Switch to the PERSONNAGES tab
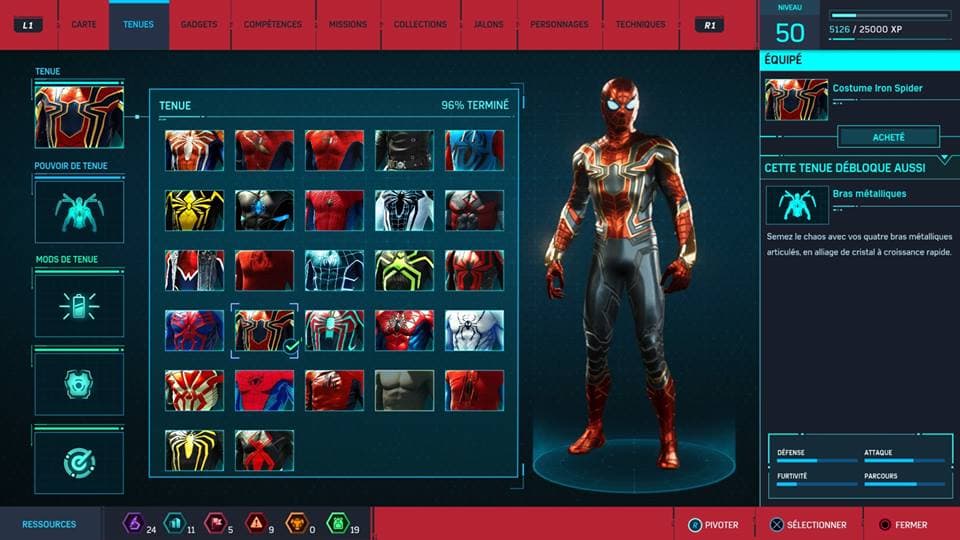Viewport: 960px width, 540px height. (559, 24)
